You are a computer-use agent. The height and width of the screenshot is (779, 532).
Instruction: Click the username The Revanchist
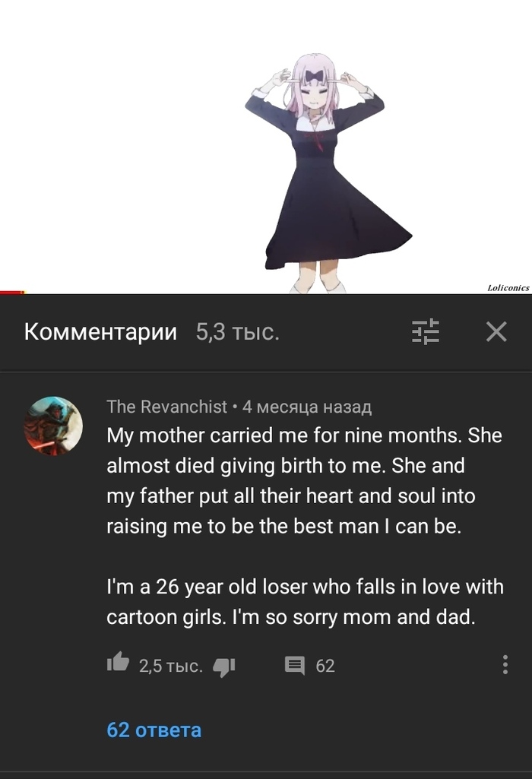point(166,407)
